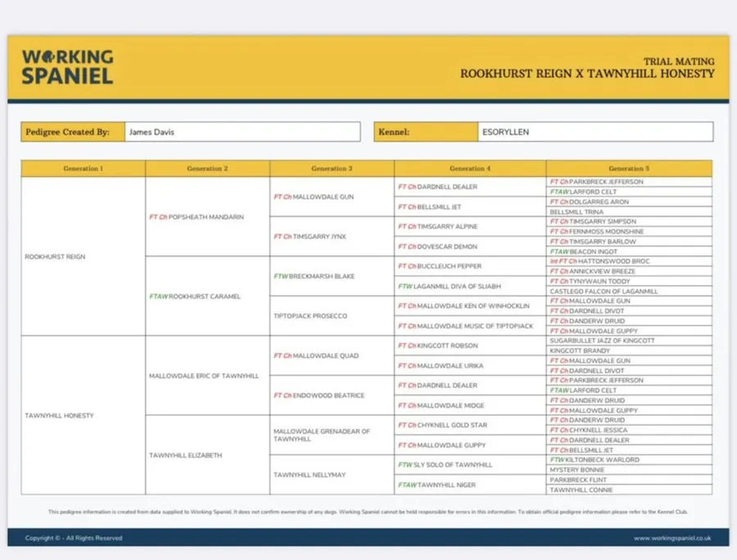The image size is (737, 560).
Task: Click the TIPTOPJACK PROSECCO cell
Action: click(x=310, y=316)
